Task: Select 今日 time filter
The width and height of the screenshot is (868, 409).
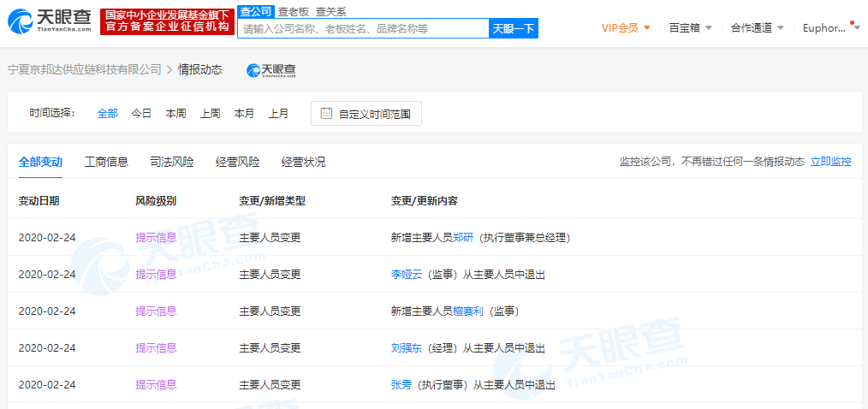Action: (x=141, y=113)
